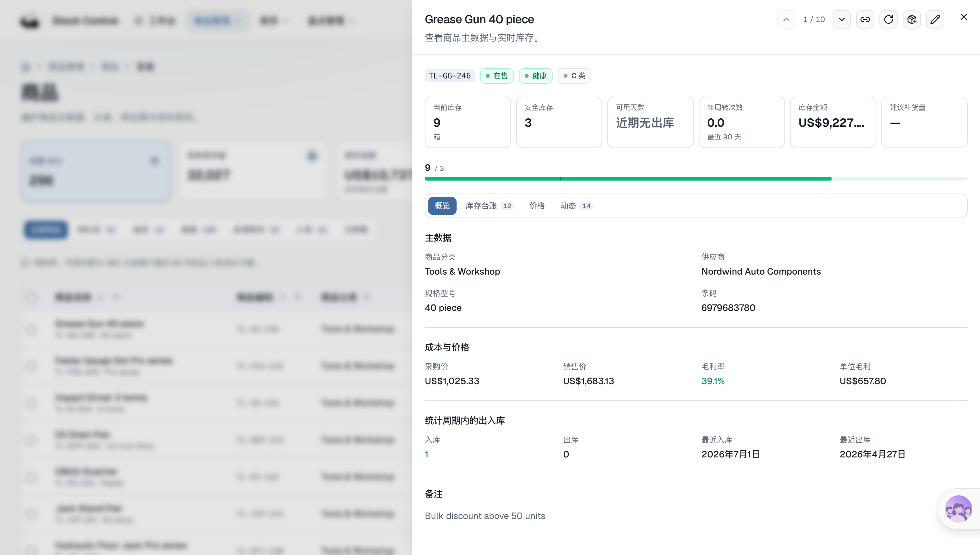980x555 pixels.
Task: Click the 年周转次数 card
Action: (741, 122)
